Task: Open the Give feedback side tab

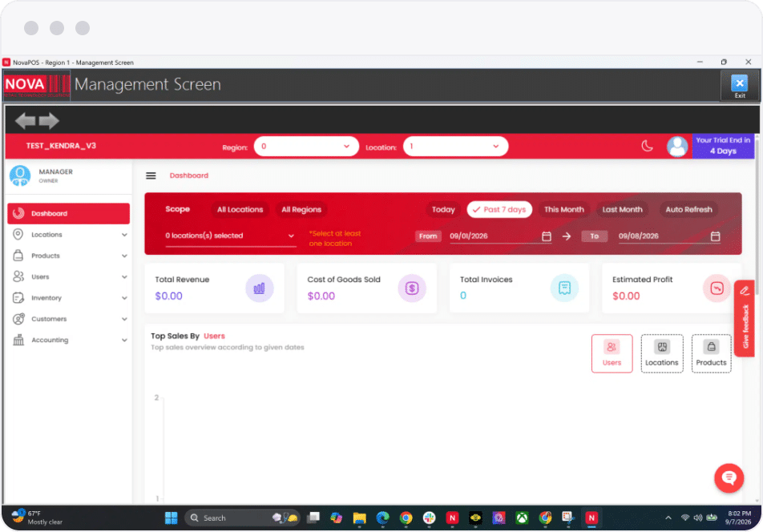Action: 745,319
